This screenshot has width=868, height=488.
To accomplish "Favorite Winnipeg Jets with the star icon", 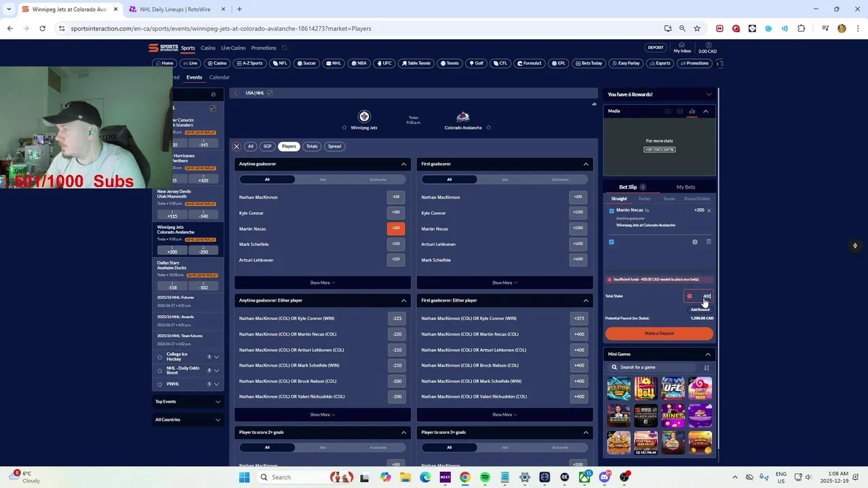I will [344, 127].
